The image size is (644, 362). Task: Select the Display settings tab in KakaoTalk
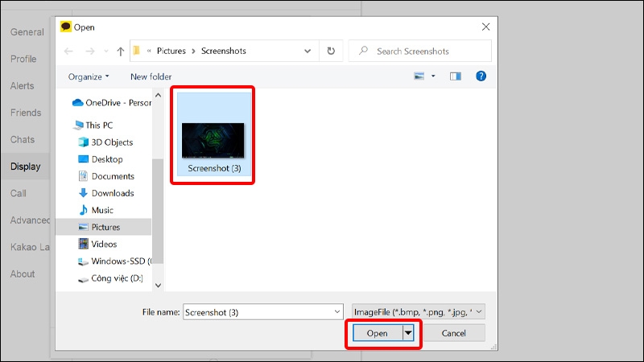pos(25,167)
